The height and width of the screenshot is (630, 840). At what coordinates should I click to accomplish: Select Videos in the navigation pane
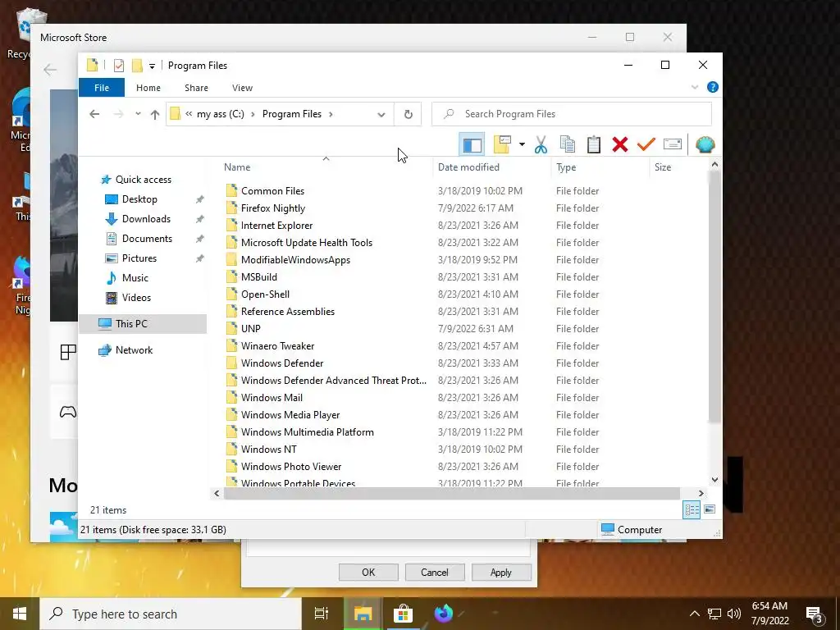pyautogui.click(x=137, y=298)
